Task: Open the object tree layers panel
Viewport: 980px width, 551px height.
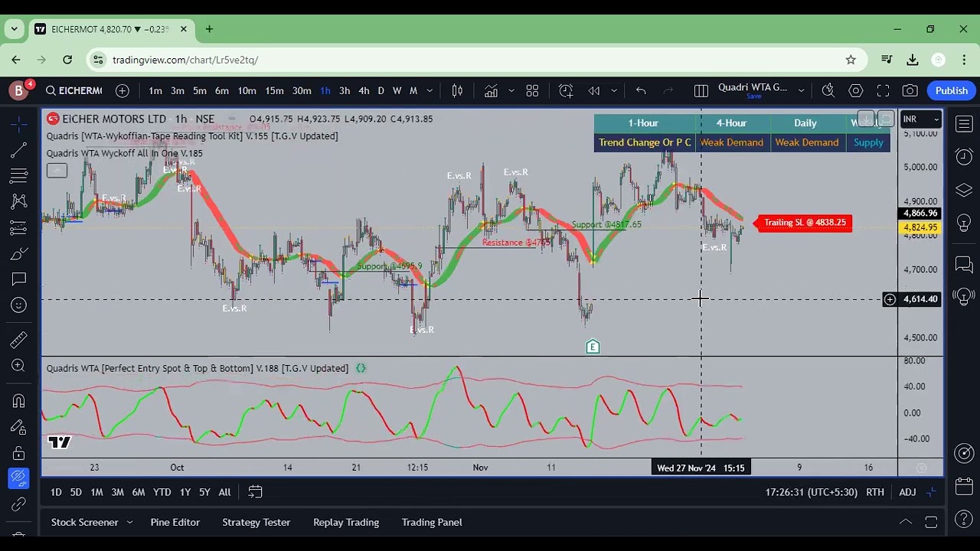Action: tap(964, 190)
